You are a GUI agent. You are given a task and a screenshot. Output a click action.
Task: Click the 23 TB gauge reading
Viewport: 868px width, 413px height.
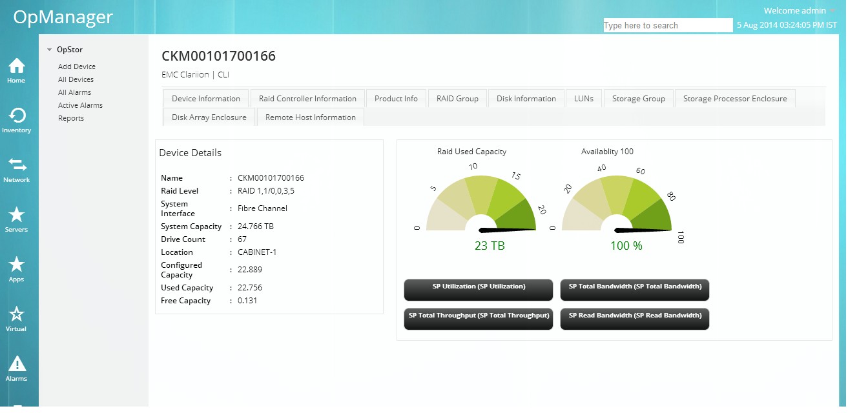click(490, 246)
